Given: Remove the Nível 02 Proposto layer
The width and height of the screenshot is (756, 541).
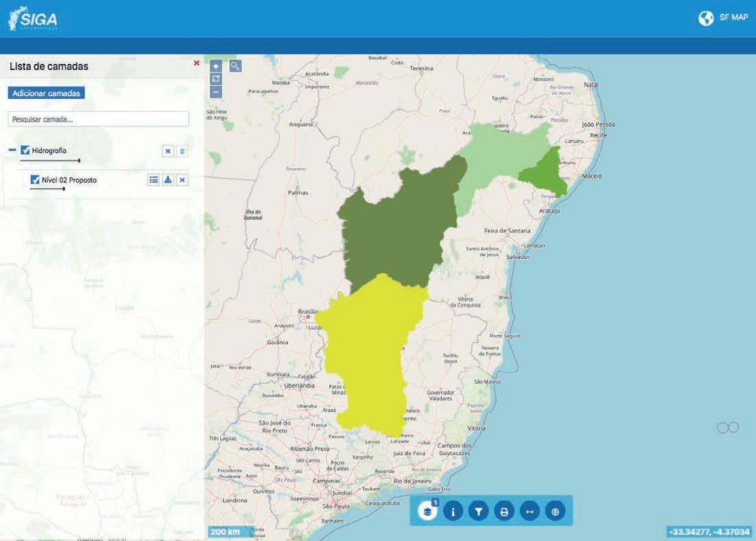Looking at the screenshot, I should [182, 180].
